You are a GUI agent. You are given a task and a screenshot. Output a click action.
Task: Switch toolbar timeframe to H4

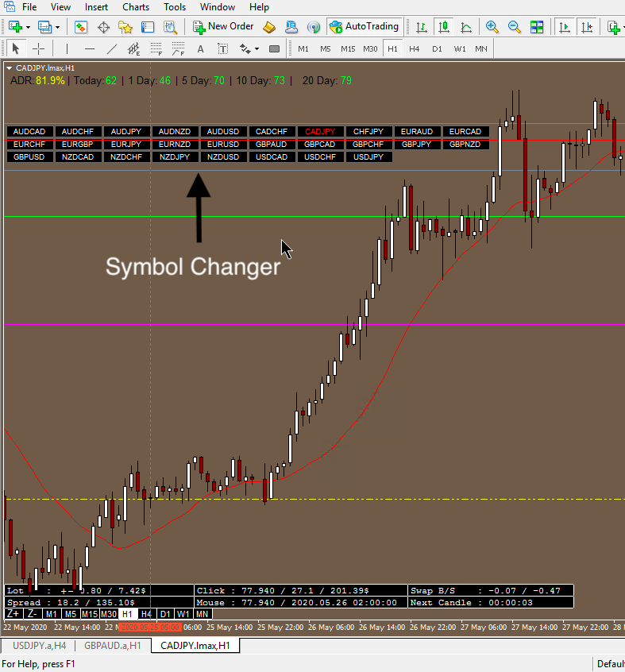[x=415, y=49]
